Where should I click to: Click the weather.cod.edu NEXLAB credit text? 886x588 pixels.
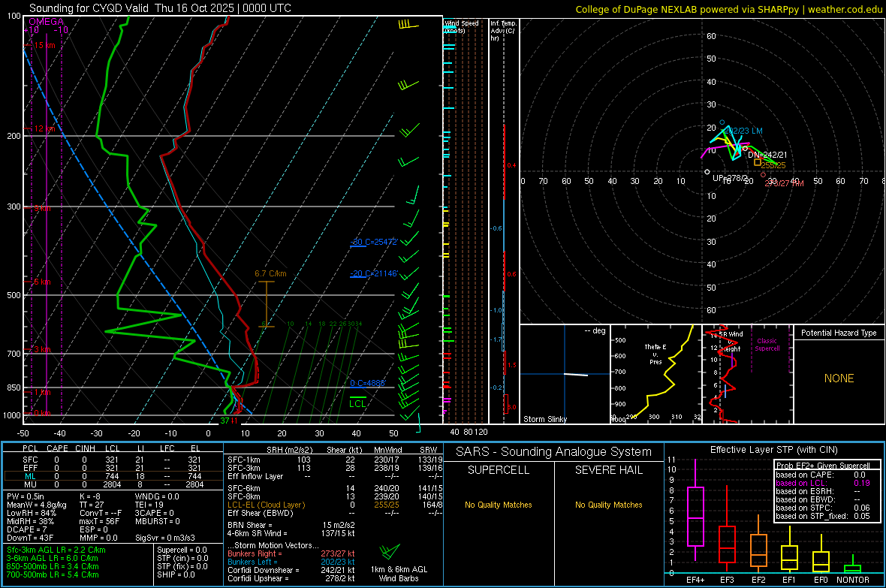(x=728, y=9)
